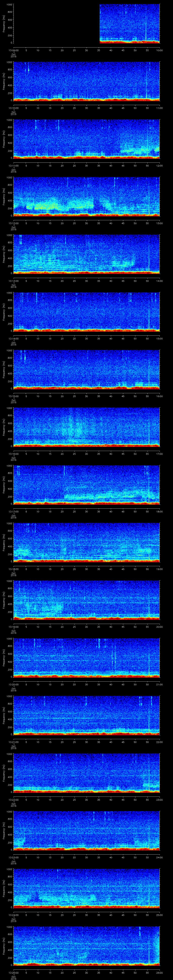
Task: Click the 25-second tick under the 13:16:00 spectrogram
Action: point(74,454)
